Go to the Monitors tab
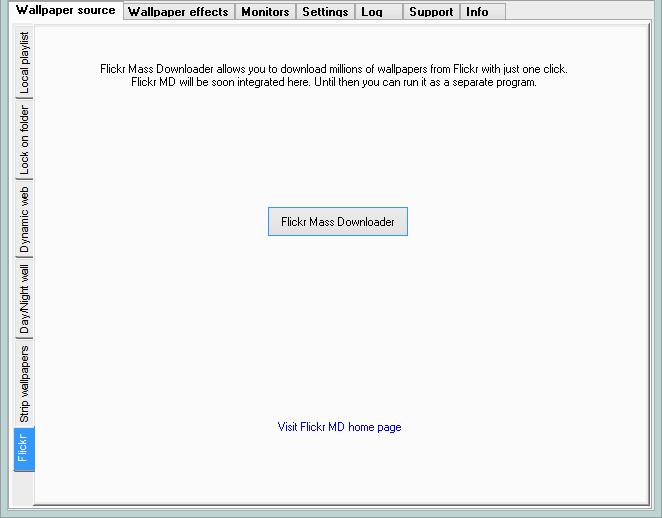This screenshot has height=518, width=662. tap(265, 12)
